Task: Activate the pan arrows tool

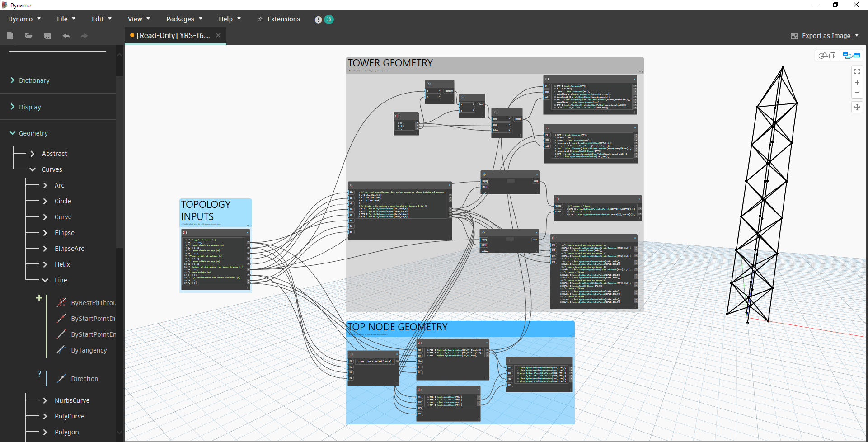Action: [857, 107]
